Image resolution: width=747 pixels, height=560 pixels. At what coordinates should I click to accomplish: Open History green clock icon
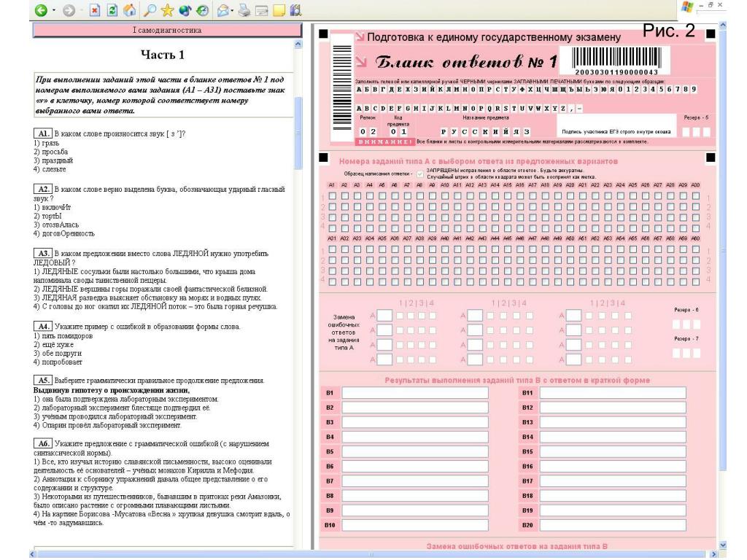point(202,10)
